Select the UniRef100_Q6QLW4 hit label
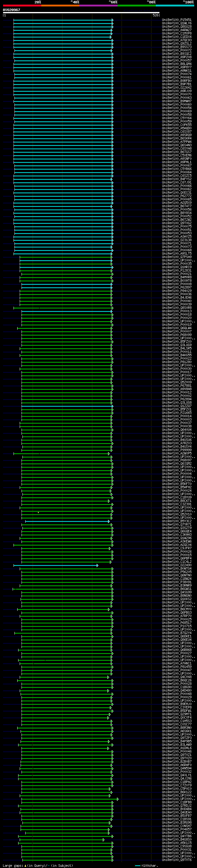The height and width of the screenshot is (868, 197). [177, 328]
